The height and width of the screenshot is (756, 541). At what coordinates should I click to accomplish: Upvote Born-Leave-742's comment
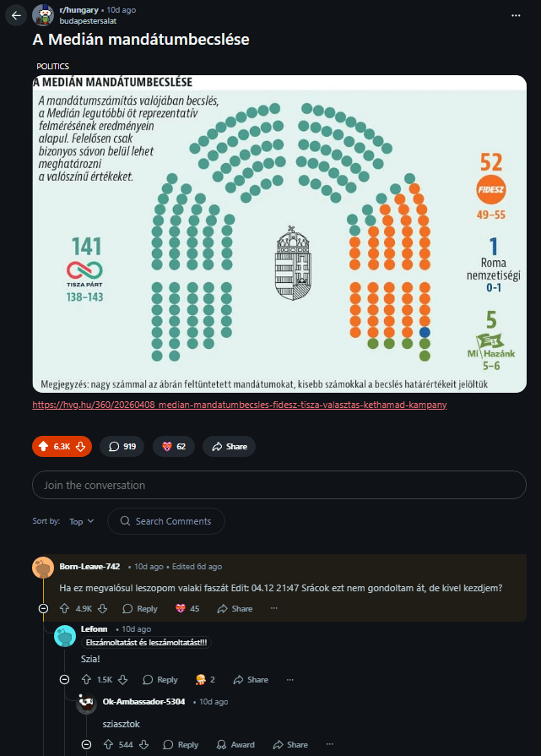point(64,608)
